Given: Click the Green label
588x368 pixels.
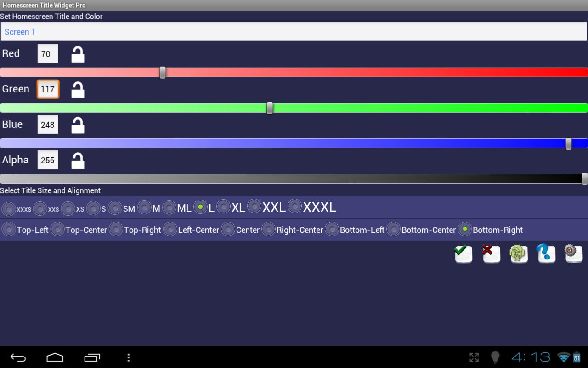Looking at the screenshot, I should click(16, 89).
